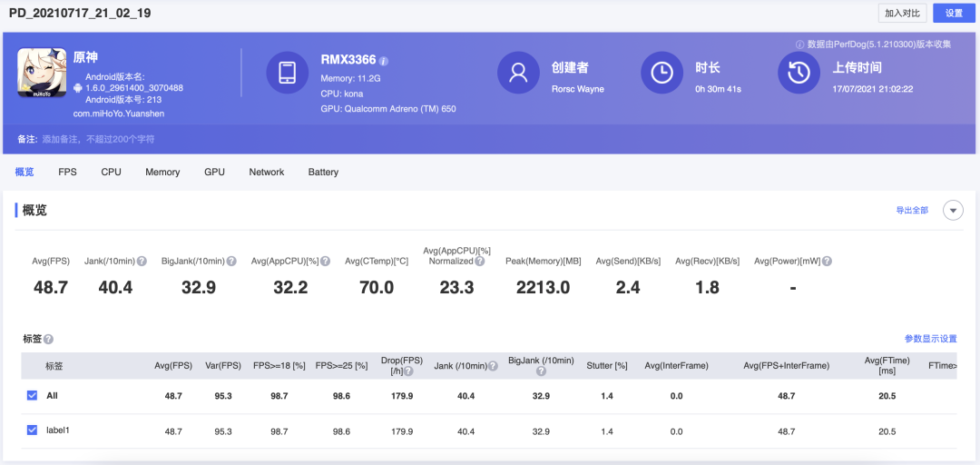Uncheck the label1 row checkbox
980x465 pixels.
tap(33, 430)
